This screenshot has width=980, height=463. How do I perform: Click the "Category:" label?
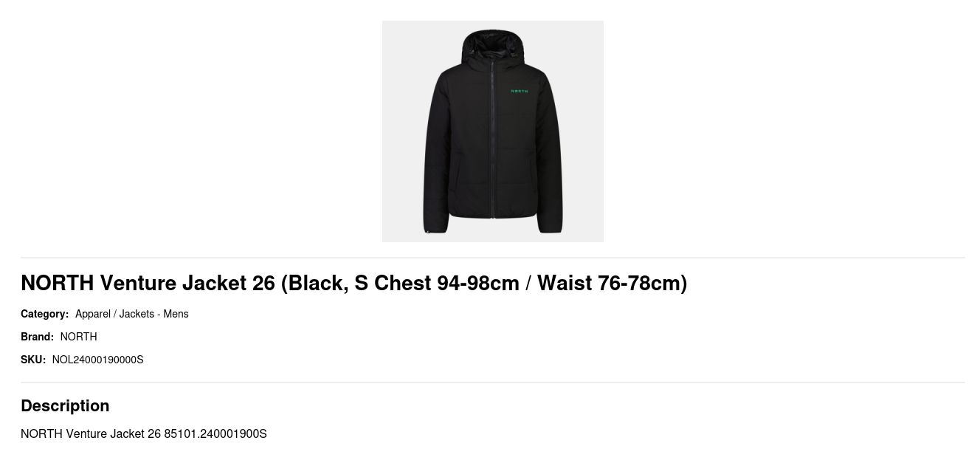(x=45, y=314)
